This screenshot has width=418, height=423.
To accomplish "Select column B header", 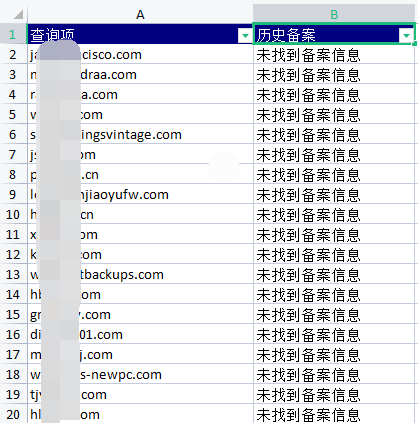I will tap(334, 14).
